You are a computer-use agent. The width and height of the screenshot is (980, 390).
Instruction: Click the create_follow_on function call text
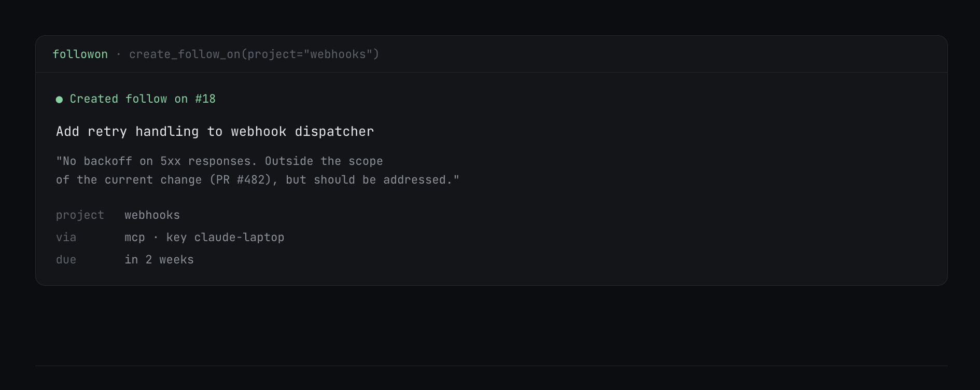(254, 54)
